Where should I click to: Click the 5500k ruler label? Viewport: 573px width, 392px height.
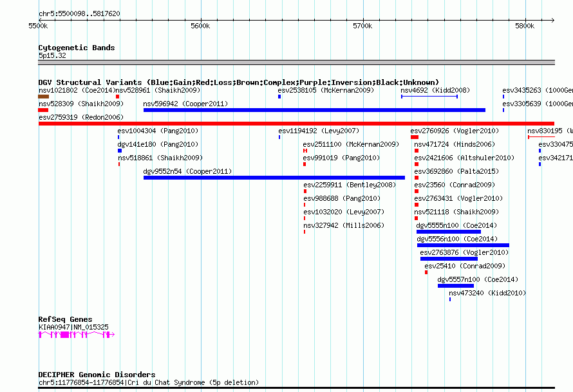pyautogui.click(x=38, y=26)
